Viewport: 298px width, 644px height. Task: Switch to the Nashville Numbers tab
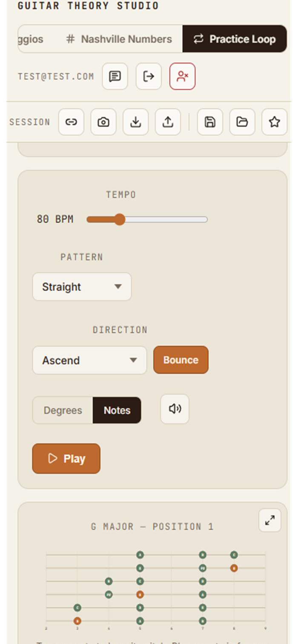pos(119,39)
